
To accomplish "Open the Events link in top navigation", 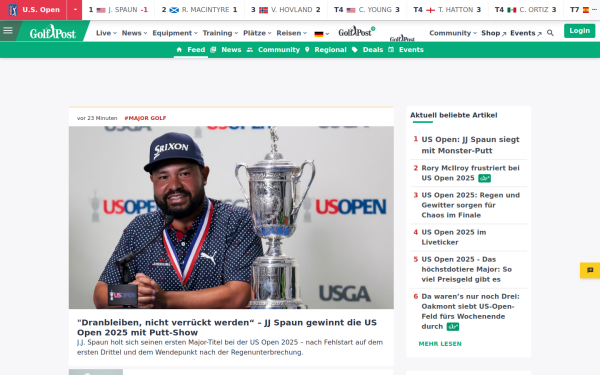I will coord(526,33).
